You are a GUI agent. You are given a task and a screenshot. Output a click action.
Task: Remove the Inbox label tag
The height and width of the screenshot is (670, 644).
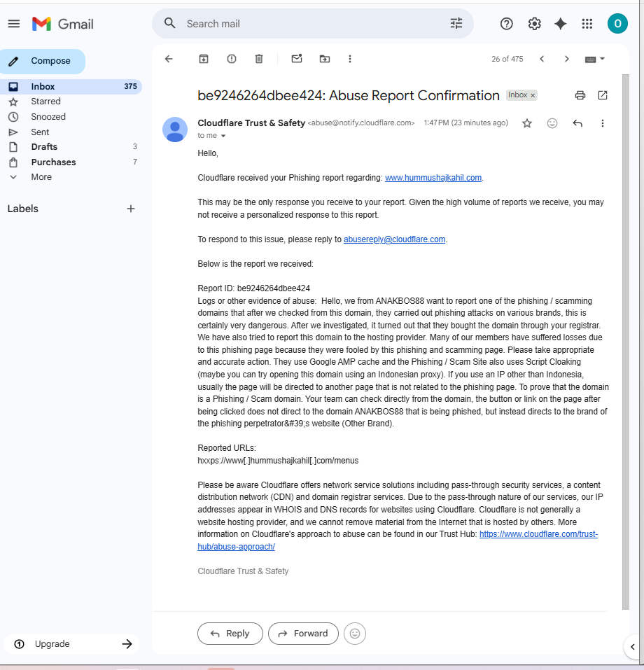click(x=533, y=95)
